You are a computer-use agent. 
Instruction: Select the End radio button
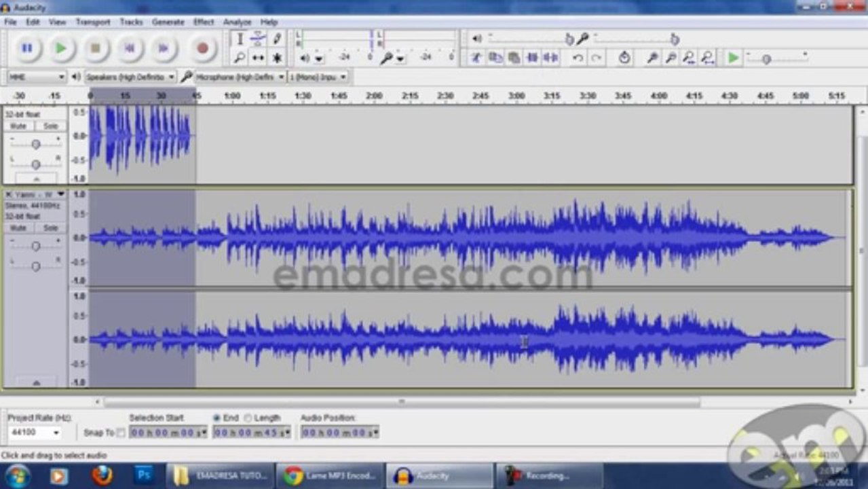(217, 418)
